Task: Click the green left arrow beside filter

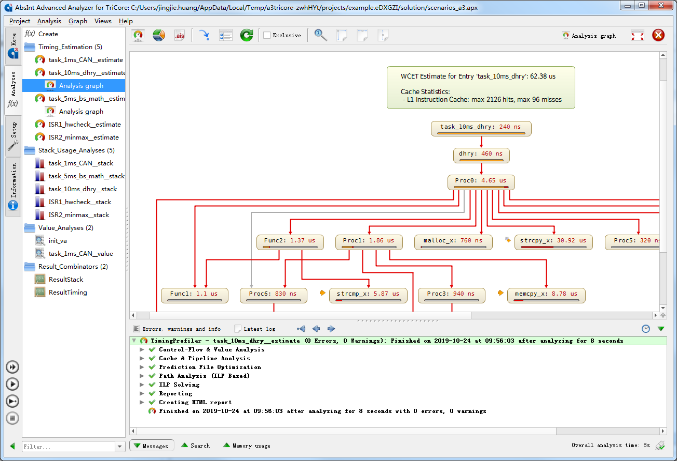Action: (13, 446)
